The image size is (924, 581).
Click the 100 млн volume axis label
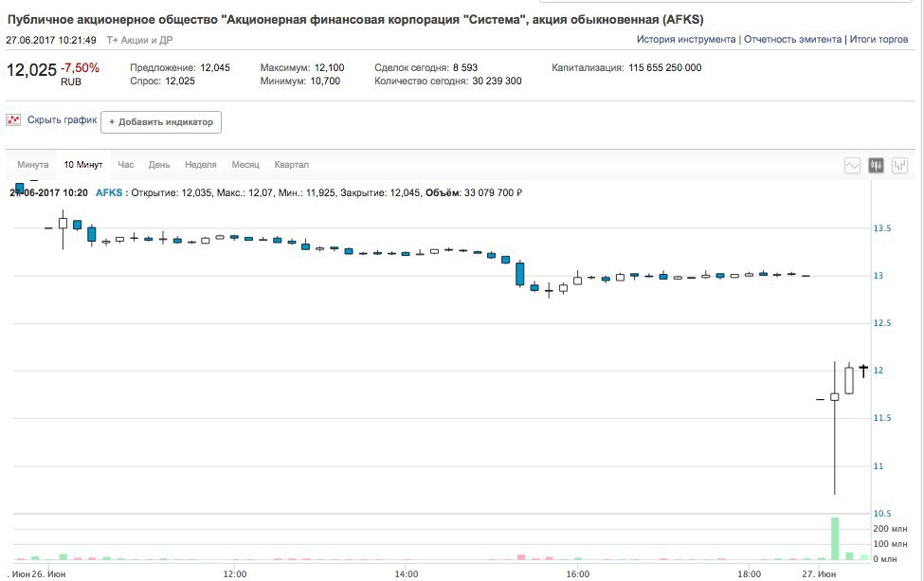(x=891, y=544)
